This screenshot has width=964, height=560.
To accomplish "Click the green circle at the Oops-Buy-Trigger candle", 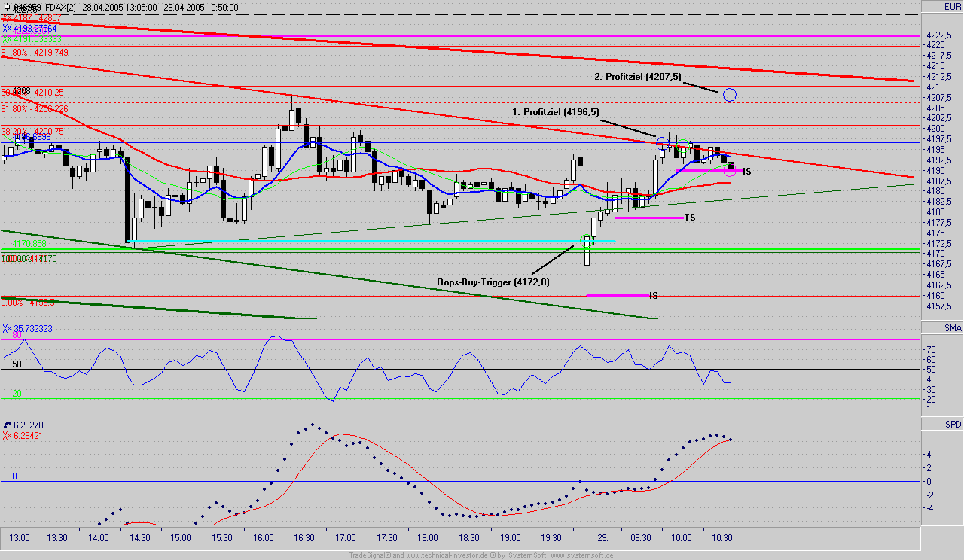I will (587, 241).
